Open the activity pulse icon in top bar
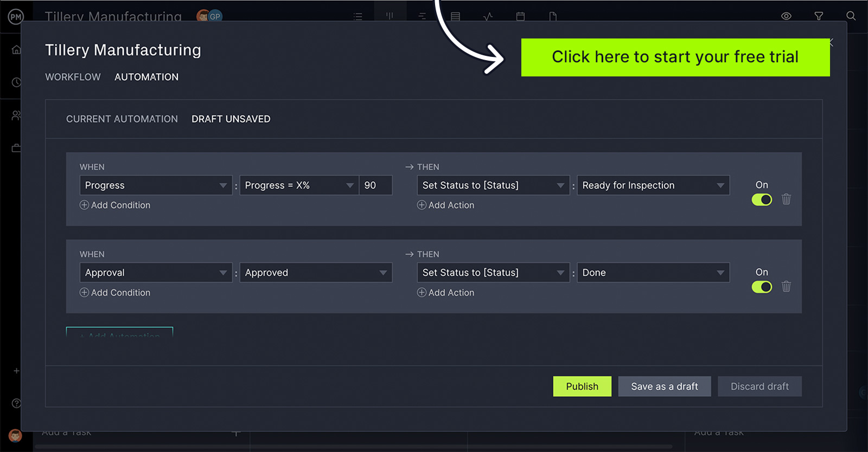This screenshot has height=452, width=868. tap(488, 16)
